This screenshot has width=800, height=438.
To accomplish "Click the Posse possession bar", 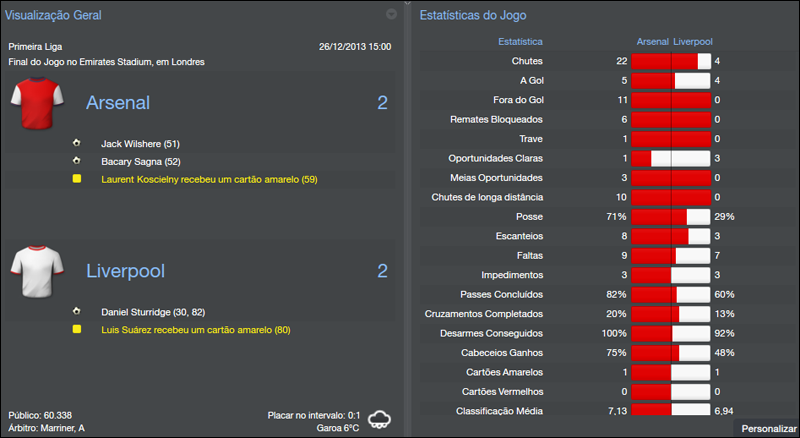I will click(670, 217).
